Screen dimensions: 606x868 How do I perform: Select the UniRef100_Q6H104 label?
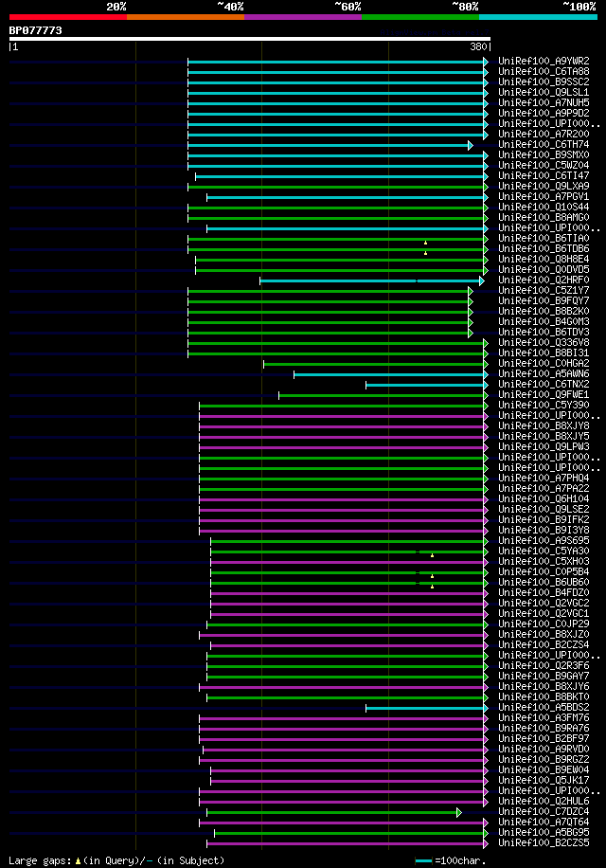(544, 498)
